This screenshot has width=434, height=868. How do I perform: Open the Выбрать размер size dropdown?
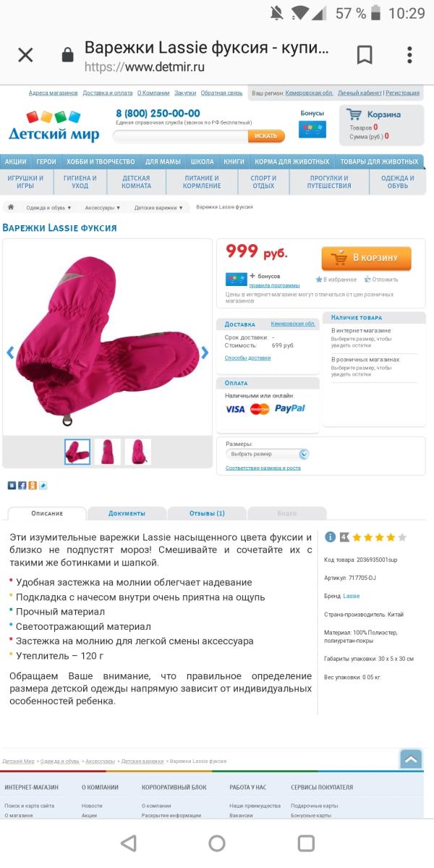click(x=268, y=454)
